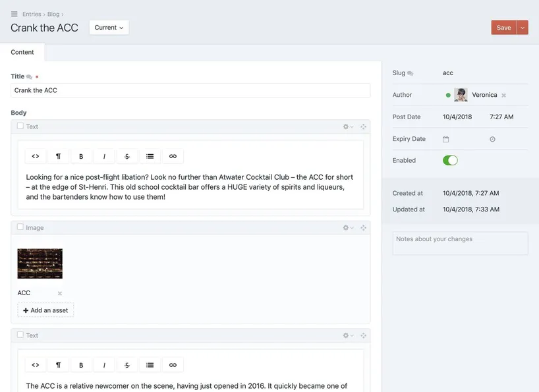Open the hamburger navigation menu
Image resolution: width=539 pixels, height=392 pixels.
[x=14, y=14]
